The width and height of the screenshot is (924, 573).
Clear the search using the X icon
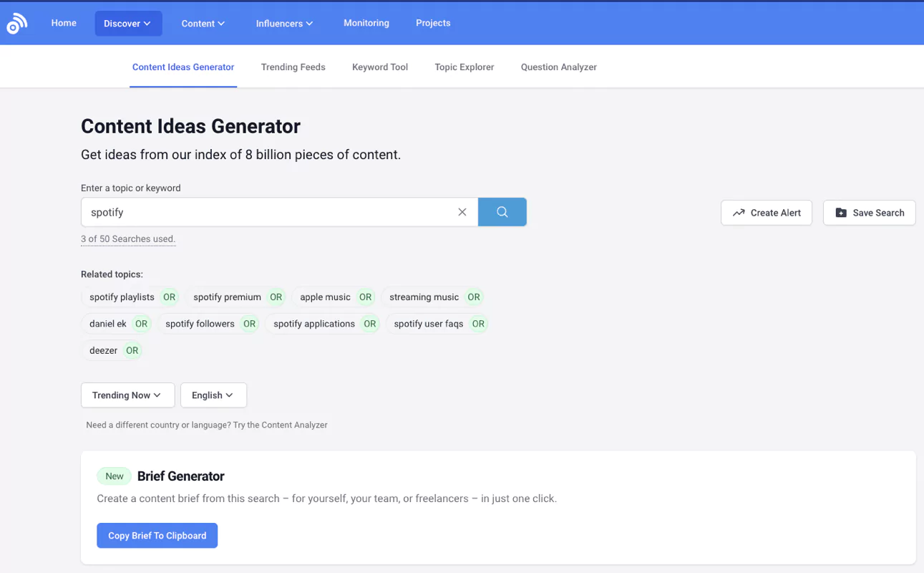[x=462, y=211]
